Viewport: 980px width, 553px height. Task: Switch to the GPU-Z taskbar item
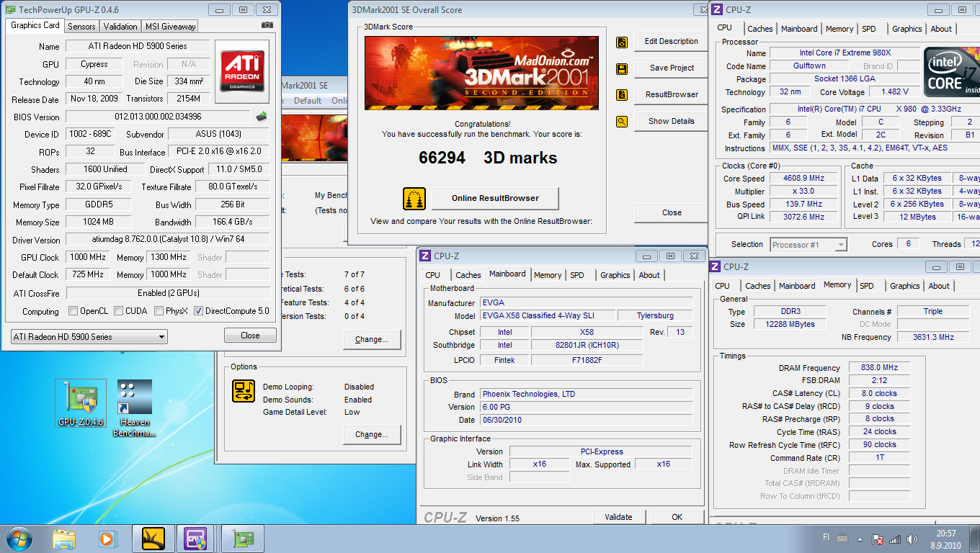click(x=243, y=539)
